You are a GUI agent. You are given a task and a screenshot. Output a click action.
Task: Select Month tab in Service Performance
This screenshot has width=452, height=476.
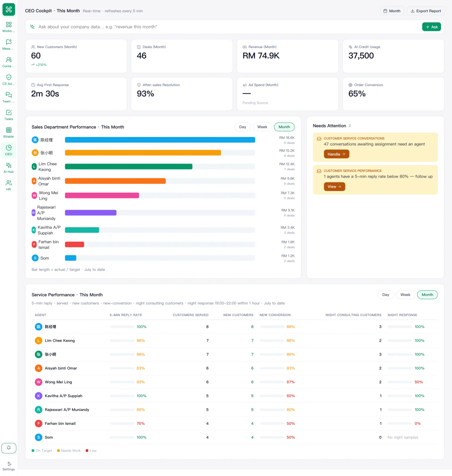point(427,295)
